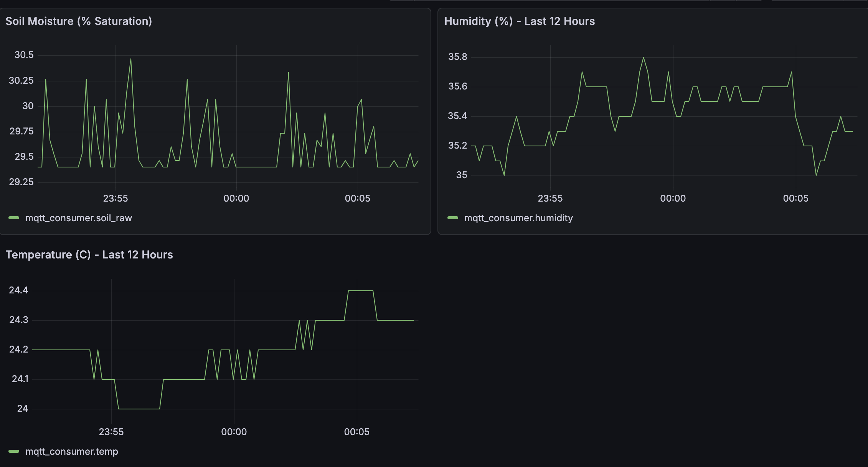Viewport: 868px width, 467px height.
Task: Click the 35.8 y-axis label in Humidity panel
Action: tap(457, 57)
